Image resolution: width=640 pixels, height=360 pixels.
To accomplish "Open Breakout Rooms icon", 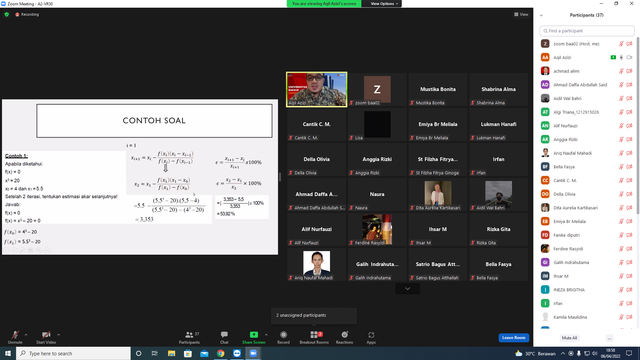I will pyautogui.click(x=314, y=335).
